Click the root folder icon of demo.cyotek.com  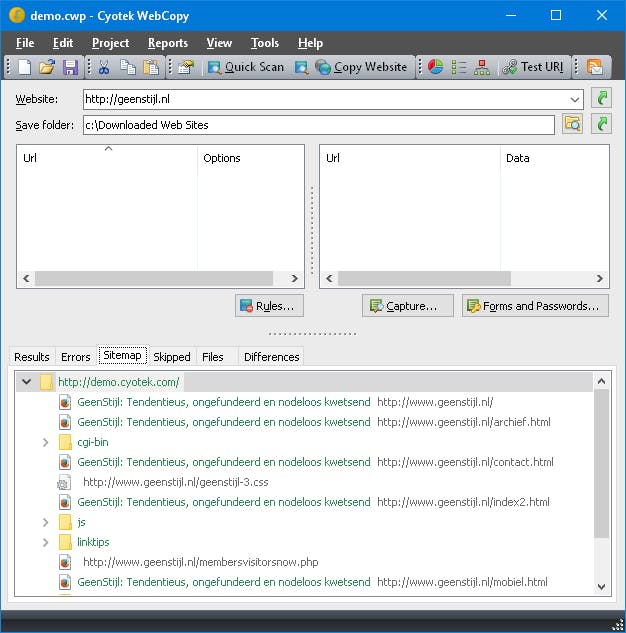(x=46, y=382)
